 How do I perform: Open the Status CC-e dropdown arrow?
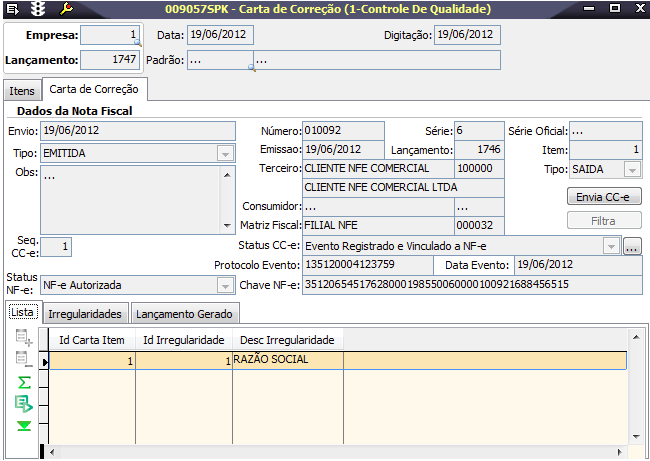pos(610,246)
